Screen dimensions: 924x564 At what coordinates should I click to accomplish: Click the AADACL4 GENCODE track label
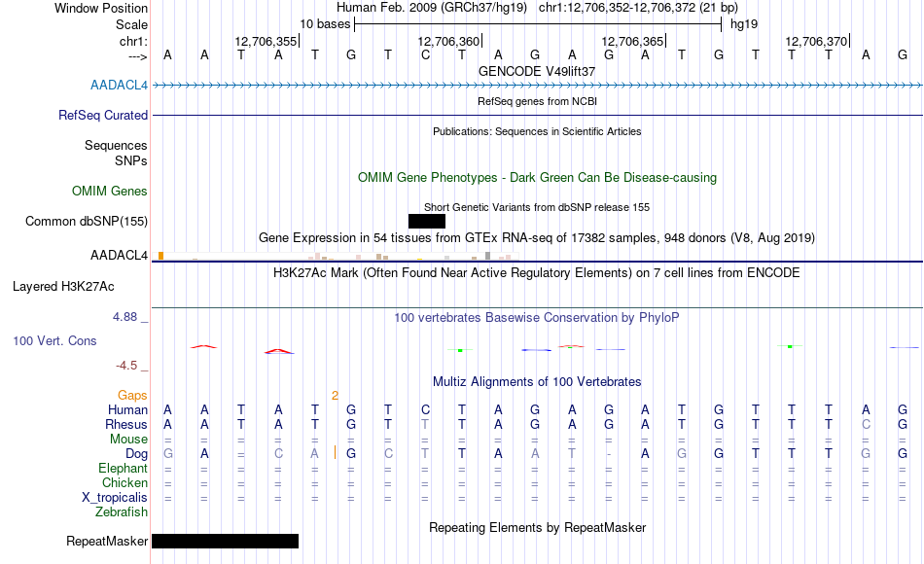point(119,85)
